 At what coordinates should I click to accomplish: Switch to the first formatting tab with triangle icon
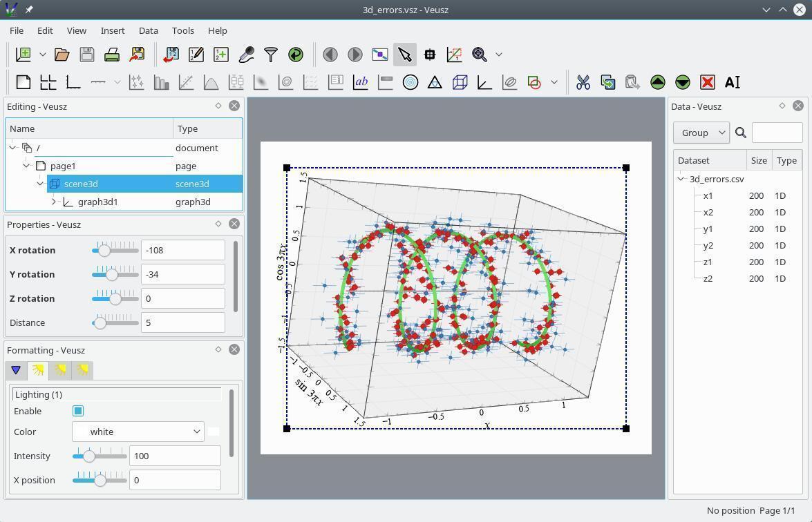(16, 370)
